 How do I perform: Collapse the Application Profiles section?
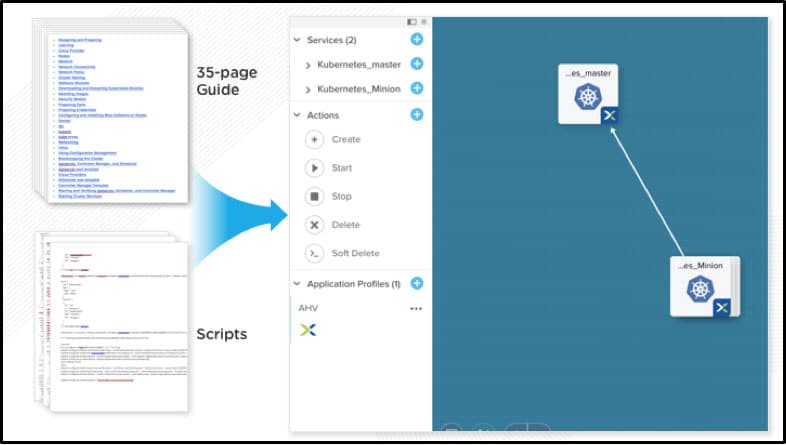click(297, 285)
